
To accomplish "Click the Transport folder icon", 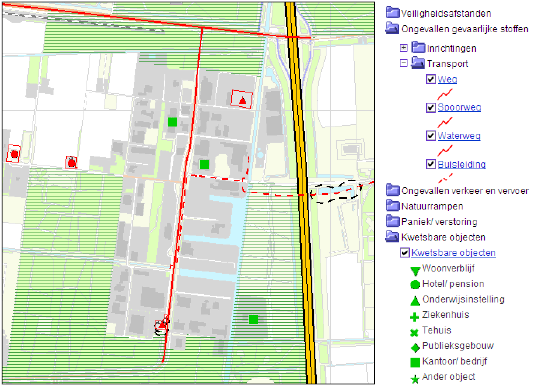I will (x=418, y=63).
